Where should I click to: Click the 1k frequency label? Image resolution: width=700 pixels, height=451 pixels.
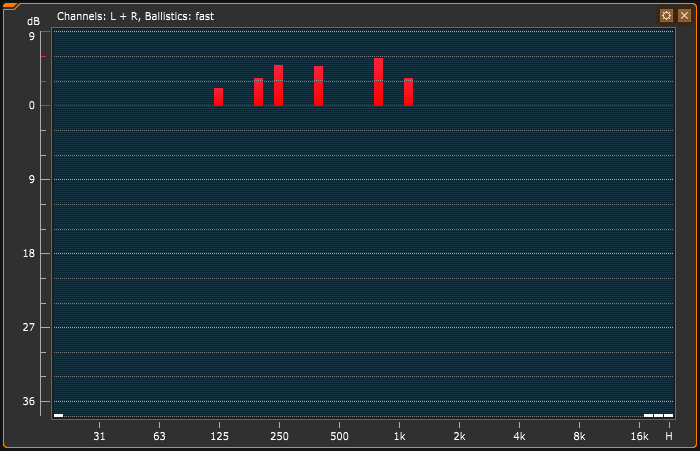point(400,436)
